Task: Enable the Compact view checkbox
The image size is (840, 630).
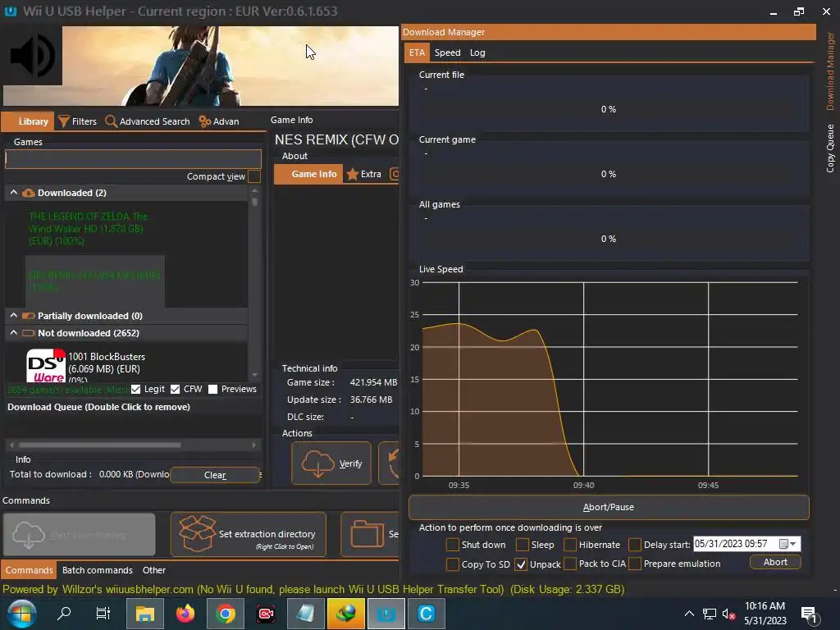Action: [254, 176]
